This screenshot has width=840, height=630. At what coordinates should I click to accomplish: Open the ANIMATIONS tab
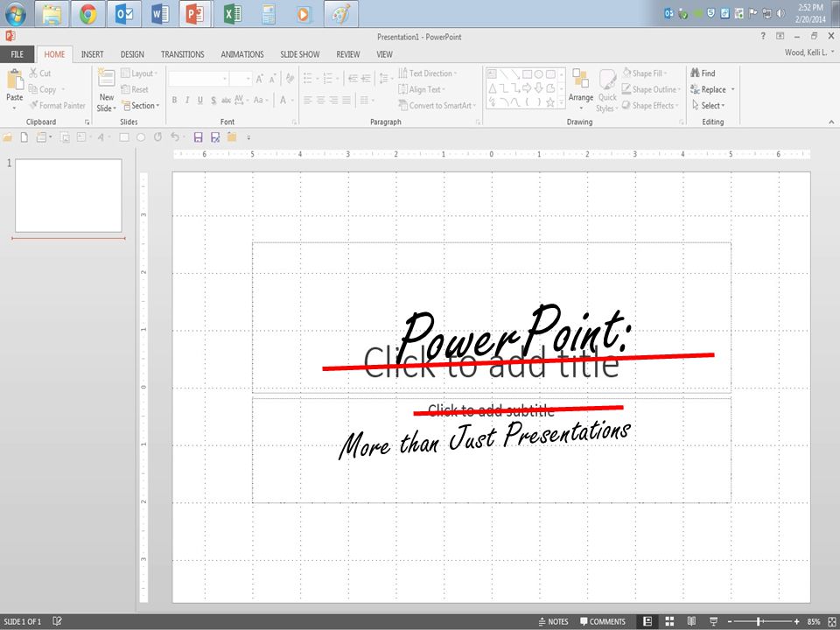click(242, 54)
